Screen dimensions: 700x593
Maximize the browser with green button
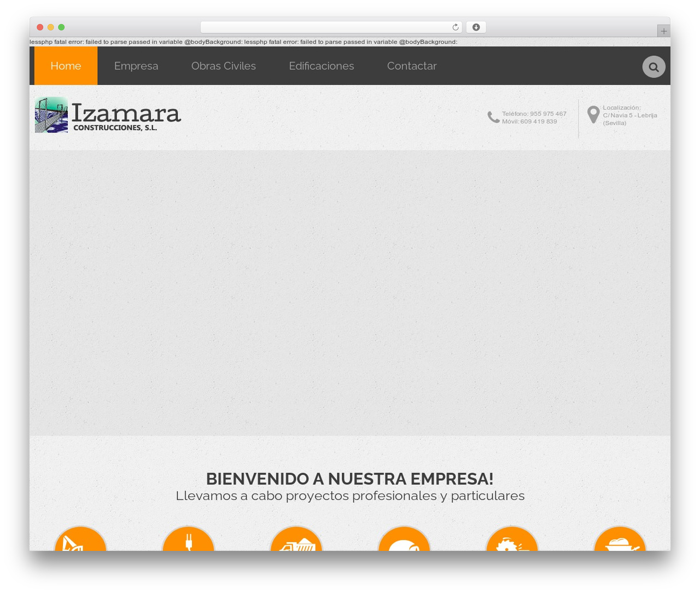61,27
